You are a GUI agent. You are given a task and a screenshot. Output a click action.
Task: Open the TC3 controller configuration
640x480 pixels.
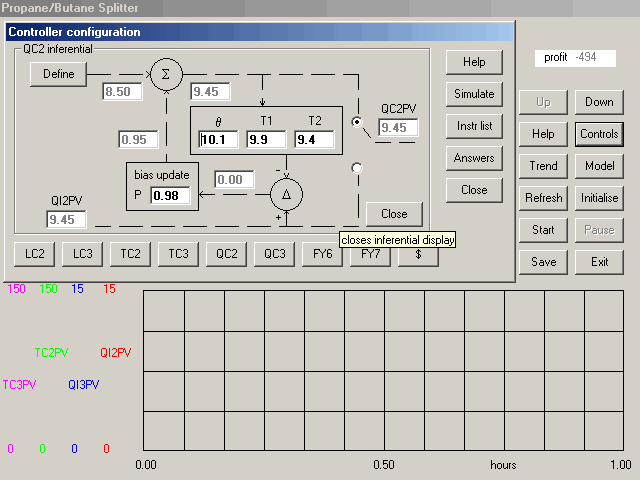click(x=179, y=254)
